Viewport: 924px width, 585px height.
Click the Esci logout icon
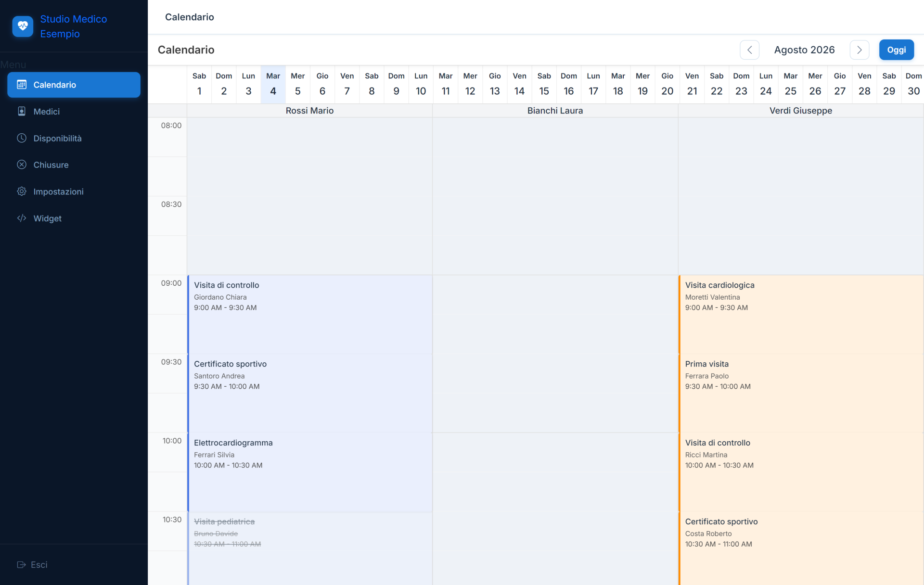tap(22, 565)
